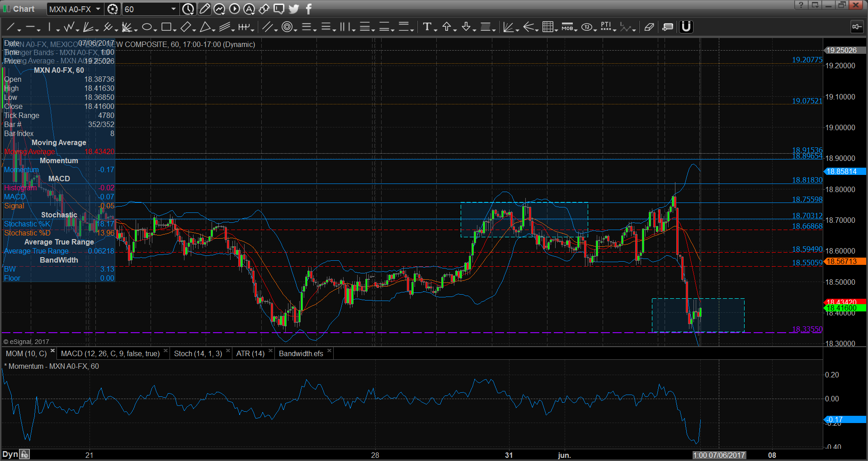Click the Twitter share icon
868x461 pixels.
tap(294, 9)
